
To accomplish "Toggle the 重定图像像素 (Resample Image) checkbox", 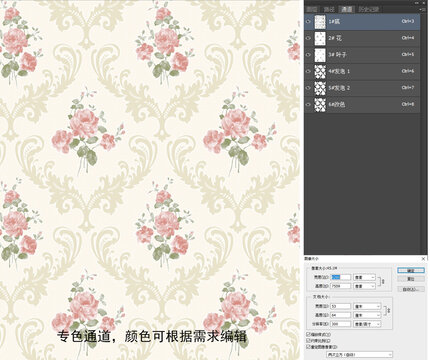I will point(308,347).
